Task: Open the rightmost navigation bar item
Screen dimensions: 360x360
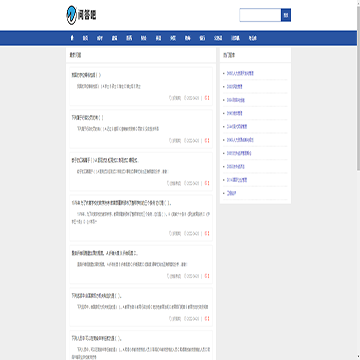Action: pyautogui.click(x=253, y=38)
